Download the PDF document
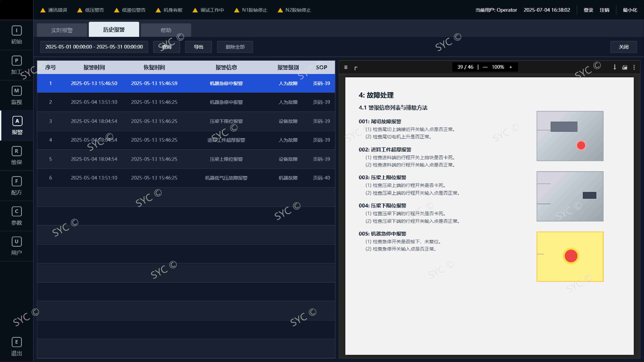 pos(614,67)
